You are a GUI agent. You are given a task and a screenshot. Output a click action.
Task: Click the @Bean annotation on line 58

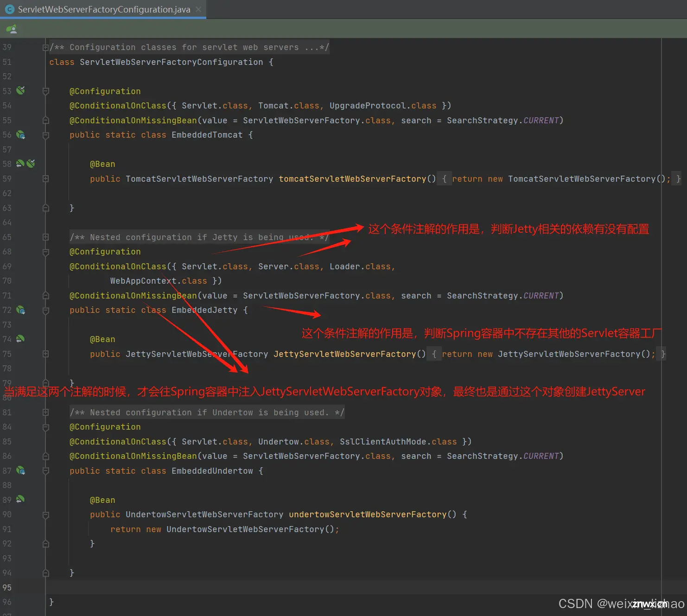pos(102,164)
